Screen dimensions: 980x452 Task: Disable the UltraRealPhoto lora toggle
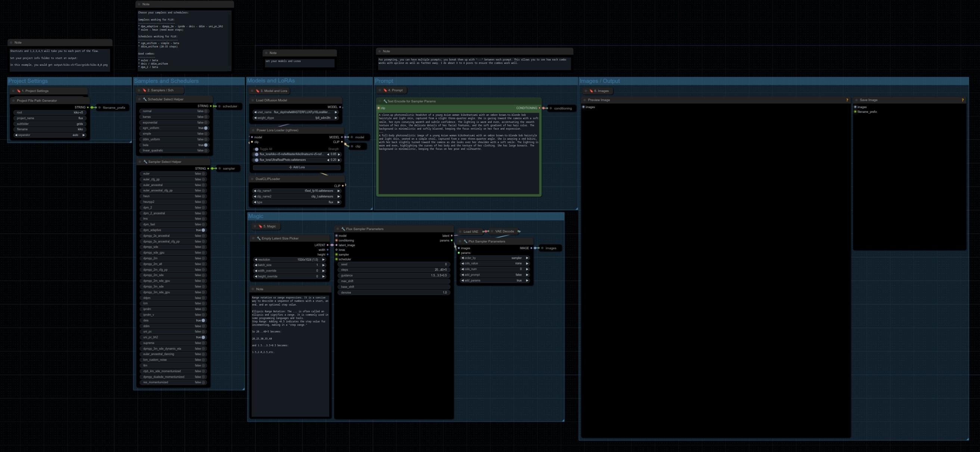[256, 160]
